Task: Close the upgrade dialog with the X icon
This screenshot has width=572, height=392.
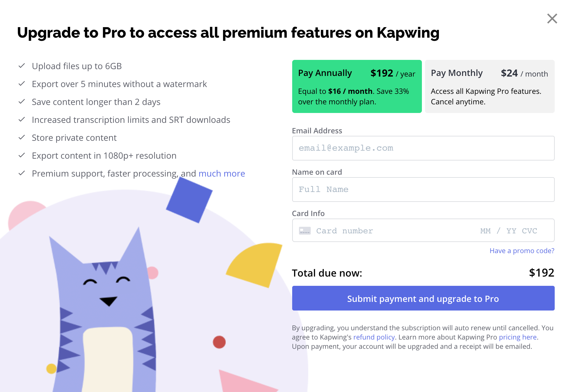Action: (552, 19)
